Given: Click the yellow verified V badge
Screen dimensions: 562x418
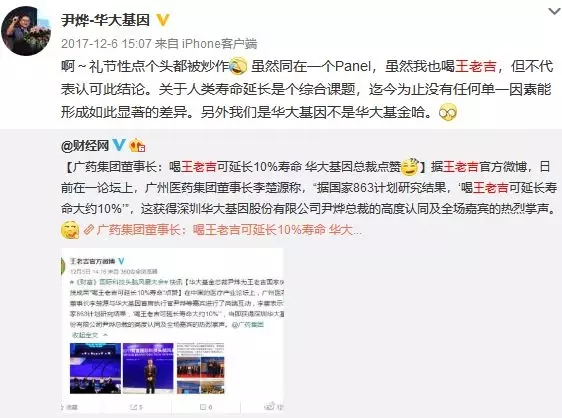Looking at the screenshot, I should point(163,20).
